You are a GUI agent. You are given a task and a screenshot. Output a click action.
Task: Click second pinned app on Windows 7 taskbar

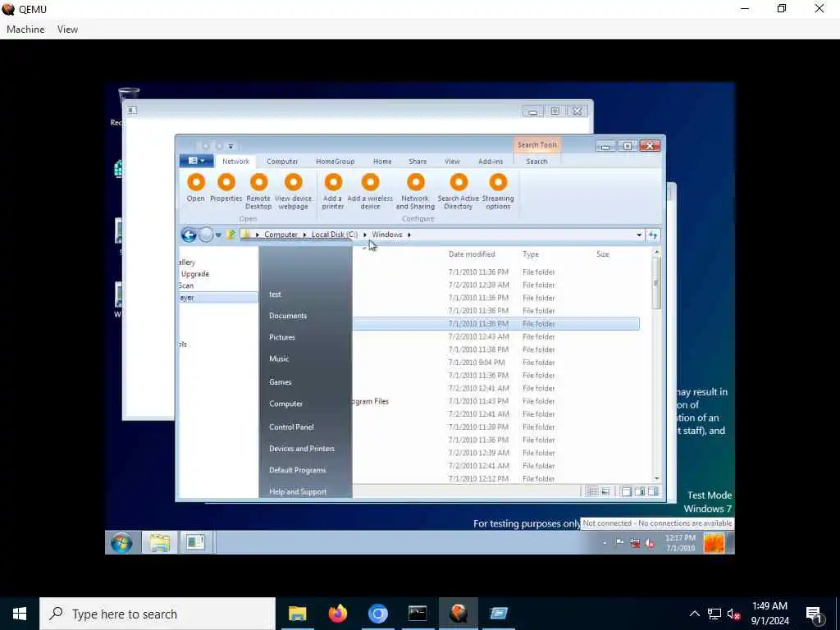[195, 543]
